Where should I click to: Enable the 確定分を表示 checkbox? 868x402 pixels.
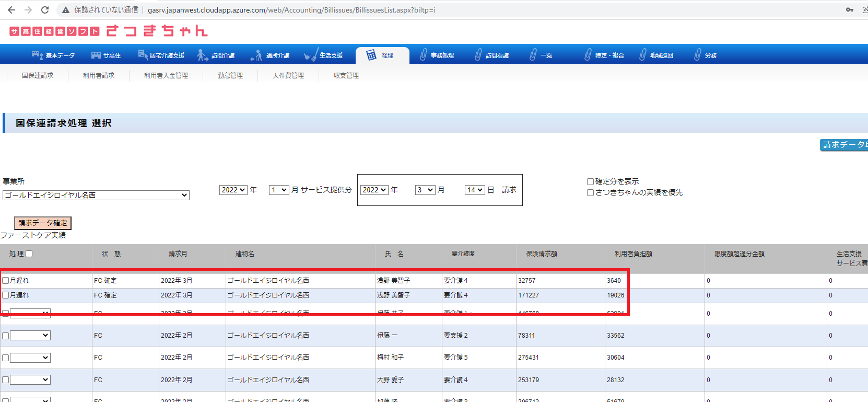(590, 182)
